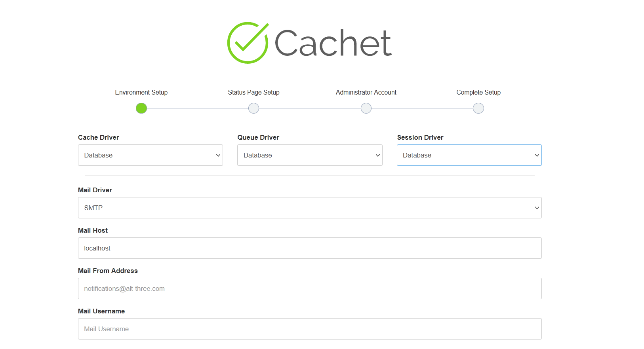Click the Cache Driver field label
Screen dimensions: 644x349
(99, 137)
